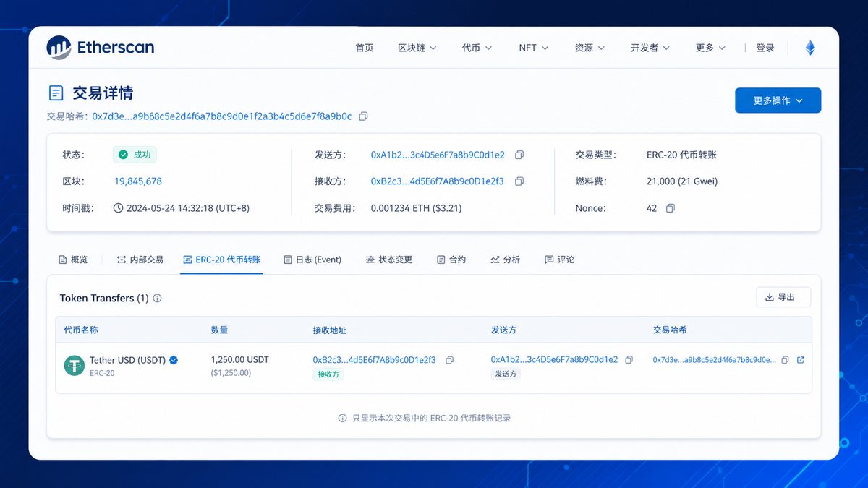Image resolution: width=868 pixels, height=488 pixels.
Task: Switch to the 内部交易 tab
Action: click(140, 260)
